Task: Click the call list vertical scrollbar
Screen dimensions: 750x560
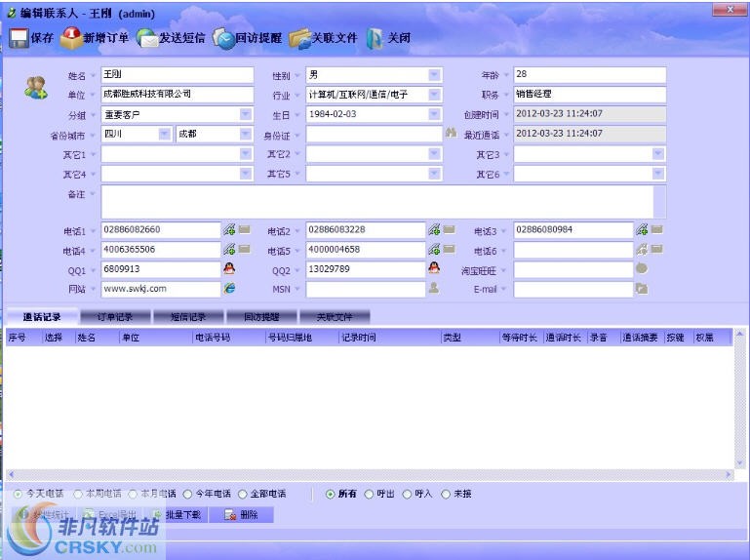Action: point(739,399)
